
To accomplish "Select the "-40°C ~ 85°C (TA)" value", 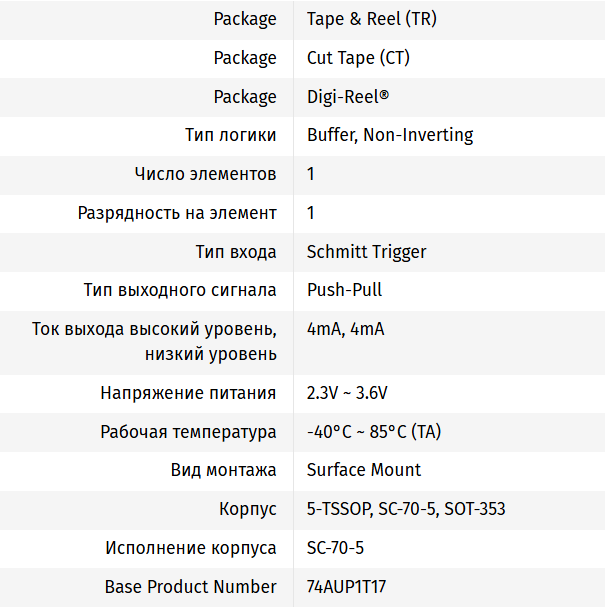I will [x=374, y=432].
